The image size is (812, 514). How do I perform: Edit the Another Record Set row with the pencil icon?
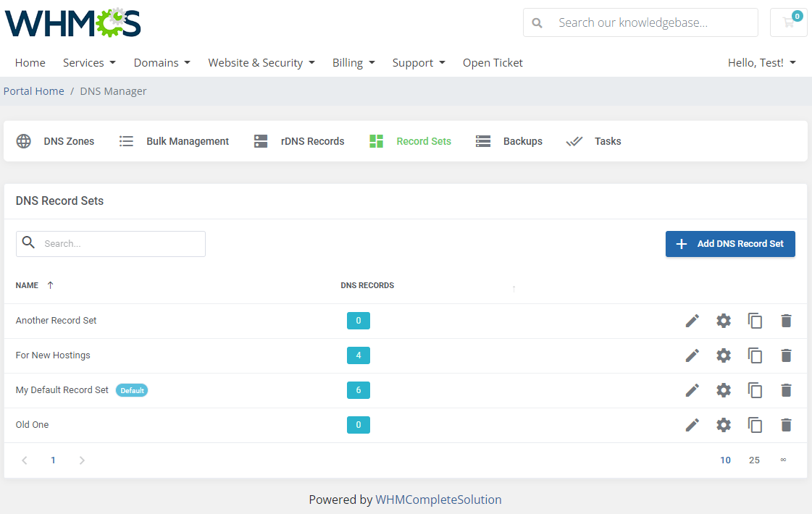(692, 321)
